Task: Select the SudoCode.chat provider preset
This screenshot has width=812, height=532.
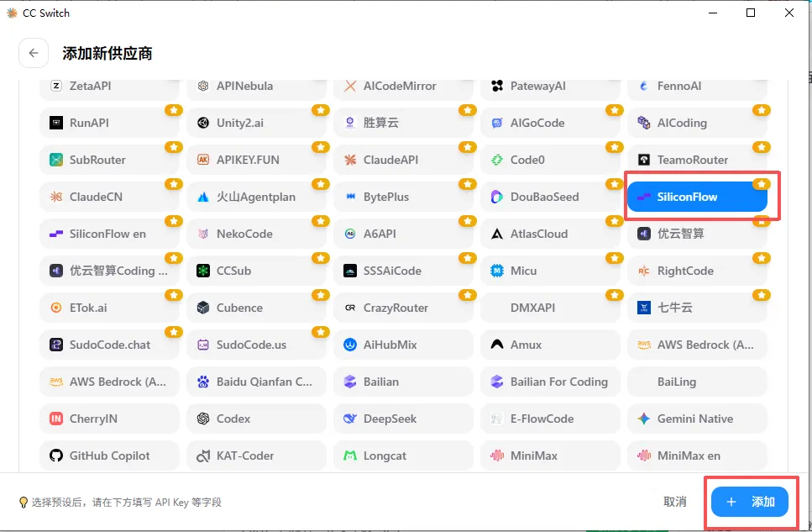Action: [x=109, y=345]
